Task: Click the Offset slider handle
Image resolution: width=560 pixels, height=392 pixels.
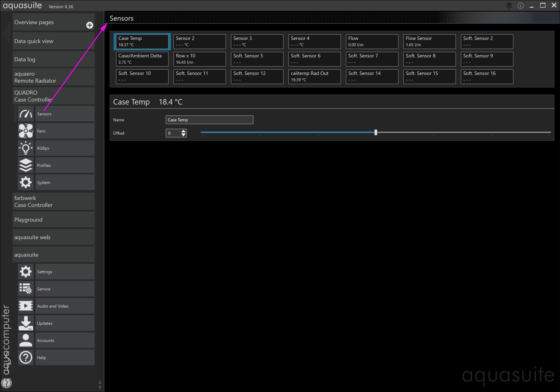Action: pyautogui.click(x=376, y=132)
